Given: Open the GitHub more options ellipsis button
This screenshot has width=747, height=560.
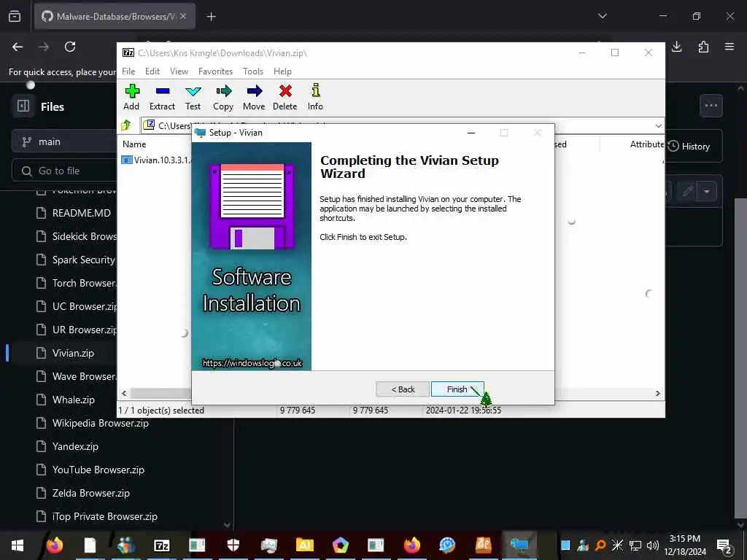Looking at the screenshot, I should [711, 106].
